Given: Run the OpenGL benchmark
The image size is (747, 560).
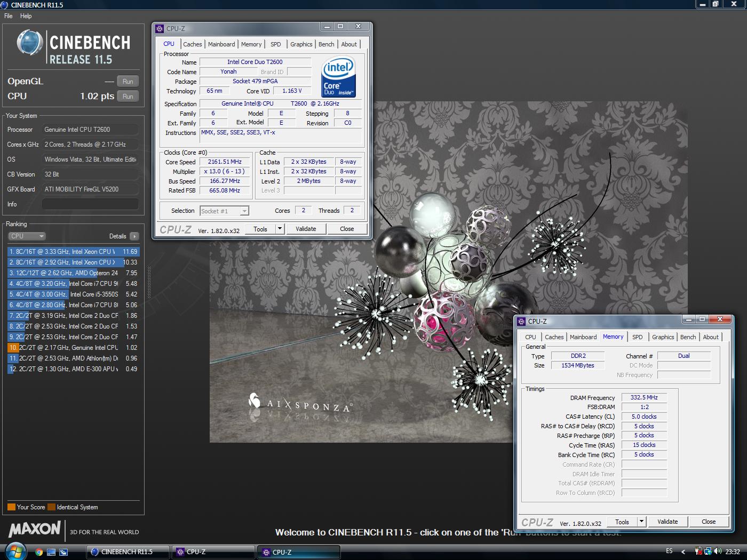Looking at the screenshot, I should click(x=128, y=81).
